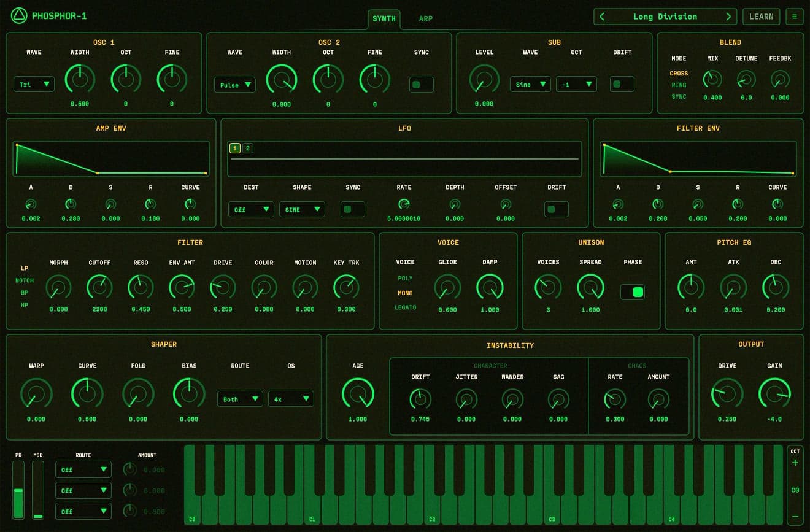Toggle the OSC 2 SYNC switch
Image resolution: width=810 pixels, height=532 pixels.
click(422, 84)
